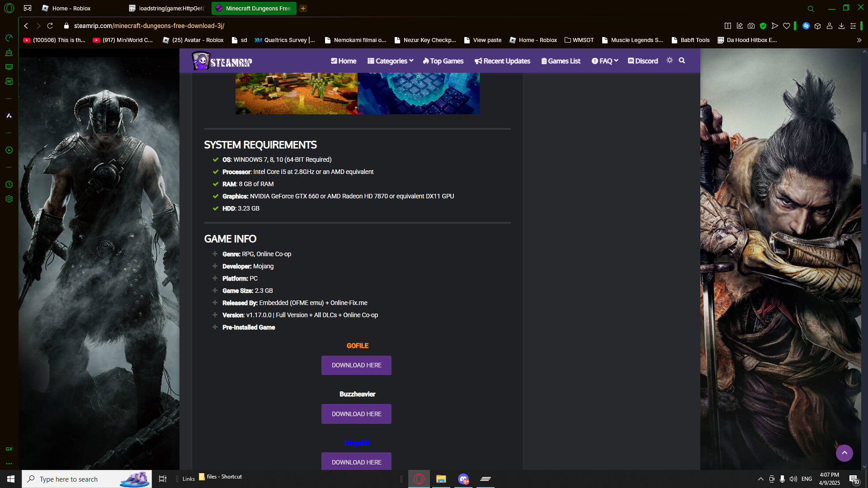The width and height of the screenshot is (868, 488).
Task: Click the striped monitor icon in the sidebar
Action: click(x=9, y=67)
